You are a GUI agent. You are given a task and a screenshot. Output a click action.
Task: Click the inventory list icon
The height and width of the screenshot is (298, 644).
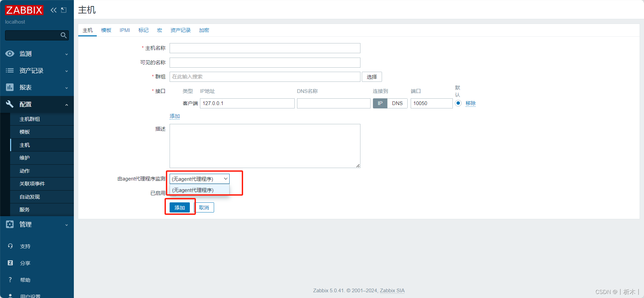pyautogui.click(x=10, y=70)
